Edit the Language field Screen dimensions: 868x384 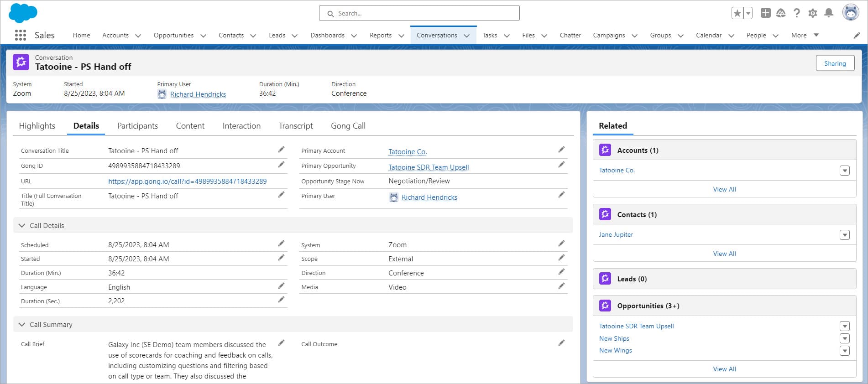(282, 286)
